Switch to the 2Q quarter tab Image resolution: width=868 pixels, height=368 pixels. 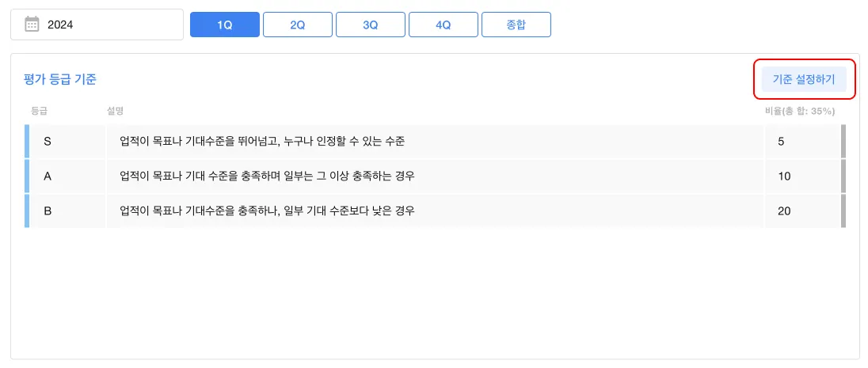coord(298,25)
